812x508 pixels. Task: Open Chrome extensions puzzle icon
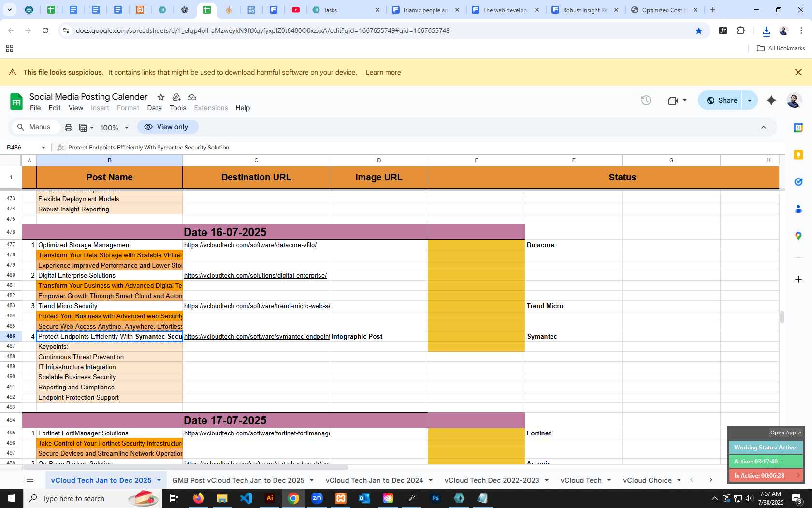(x=740, y=30)
